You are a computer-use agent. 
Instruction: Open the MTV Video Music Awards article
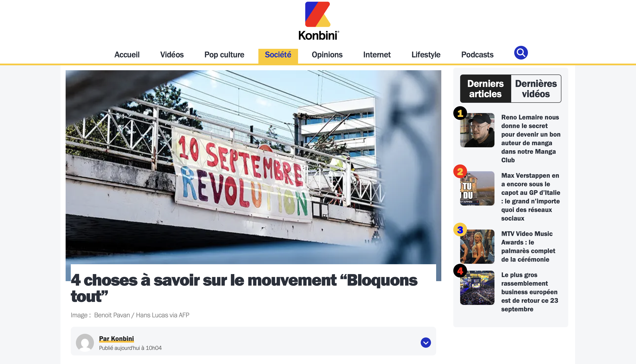[x=528, y=246]
